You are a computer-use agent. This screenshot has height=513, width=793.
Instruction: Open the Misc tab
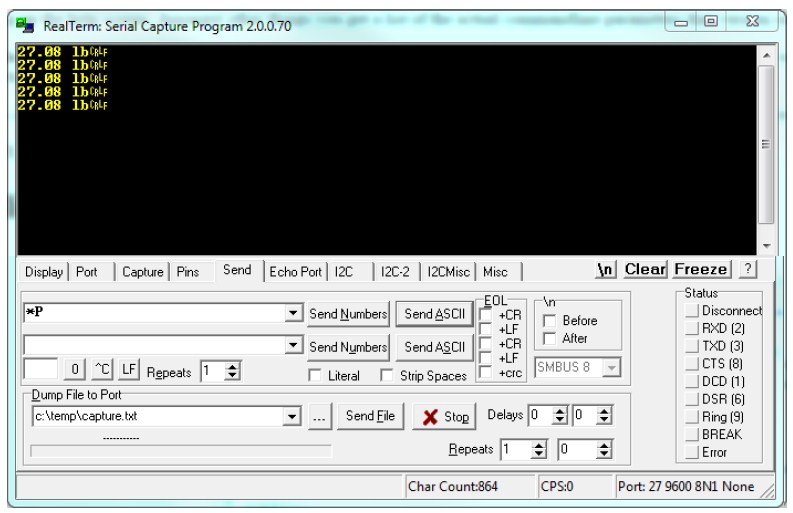(495, 272)
